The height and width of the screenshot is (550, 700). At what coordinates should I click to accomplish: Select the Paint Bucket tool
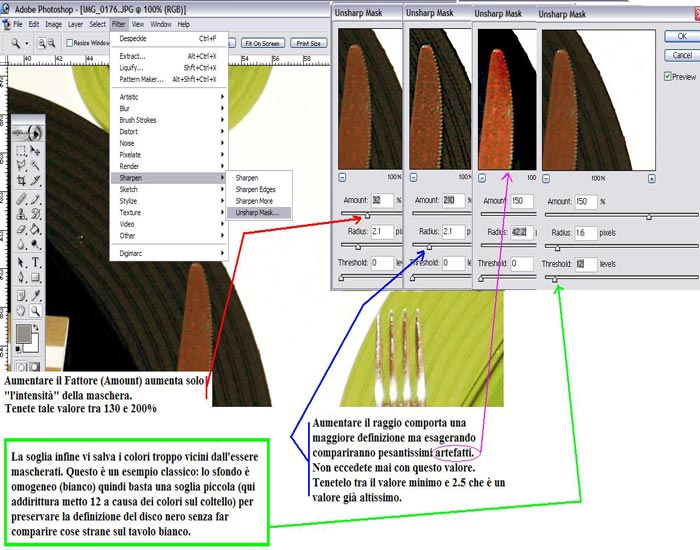click(x=35, y=228)
